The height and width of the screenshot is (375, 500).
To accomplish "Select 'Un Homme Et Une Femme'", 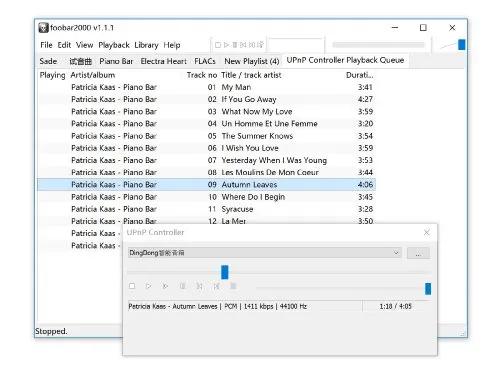I will 207,124.
